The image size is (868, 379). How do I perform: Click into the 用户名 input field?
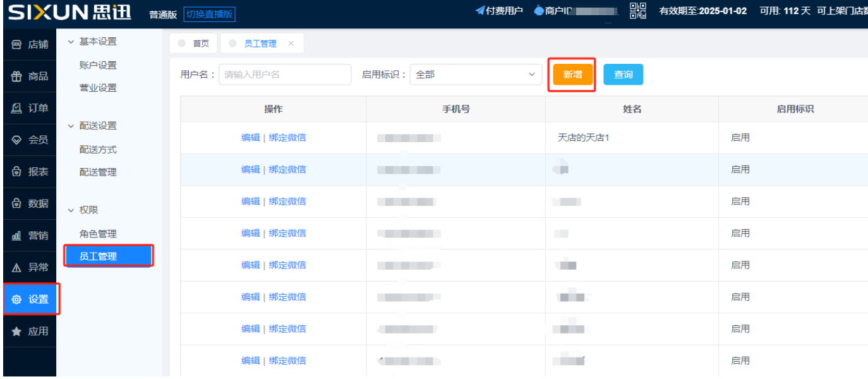[x=284, y=75]
